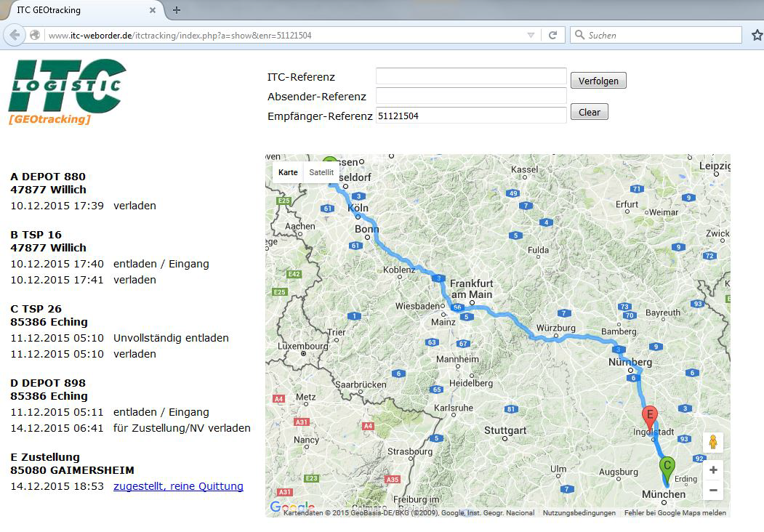Image resolution: width=764 pixels, height=532 pixels.
Task: Open the URL bar history dropdown arrow
Action: [x=531, y=35]
